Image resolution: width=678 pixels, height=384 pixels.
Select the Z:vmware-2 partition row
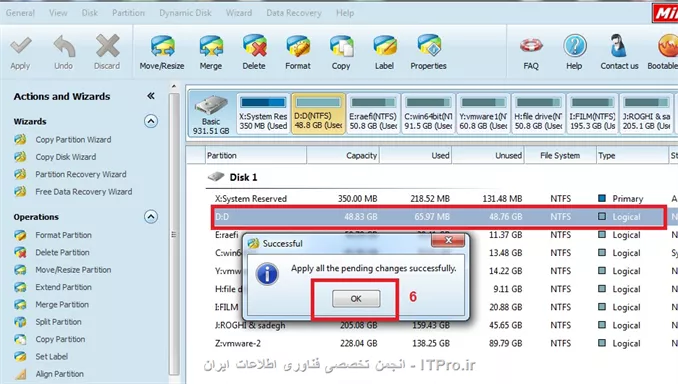click(441, 343)
